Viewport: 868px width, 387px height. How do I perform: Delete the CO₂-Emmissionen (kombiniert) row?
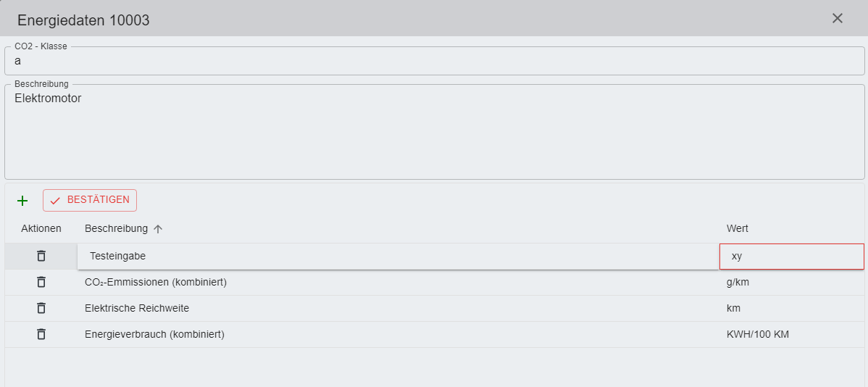tap(41, 282)
